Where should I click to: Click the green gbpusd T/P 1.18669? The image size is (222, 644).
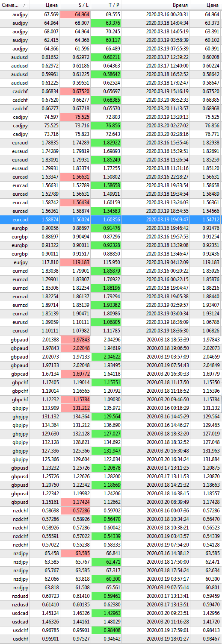(x=107, y=485)
